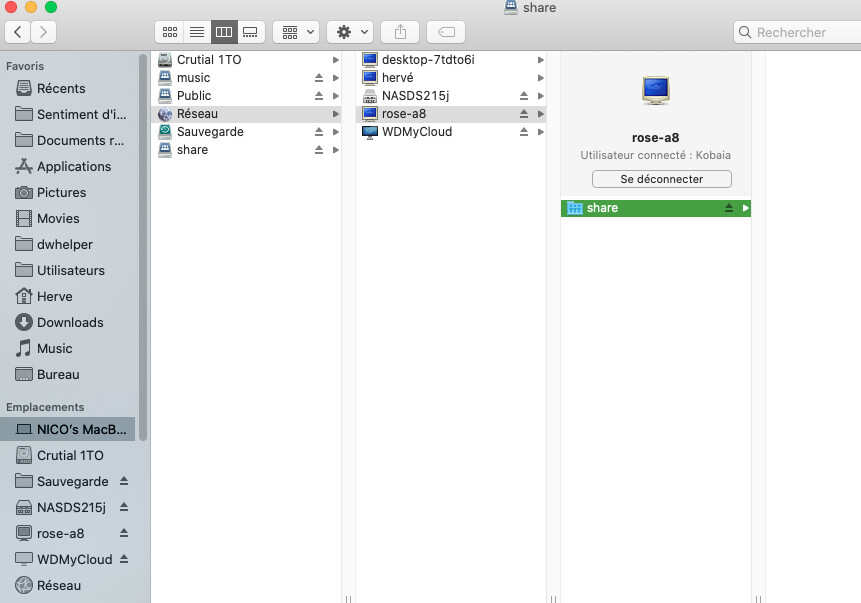Screen dimensions: 861x603
Task: Click the Edit Tags toolbar icon
Action: pyautogui.click(x=445, y=32)
